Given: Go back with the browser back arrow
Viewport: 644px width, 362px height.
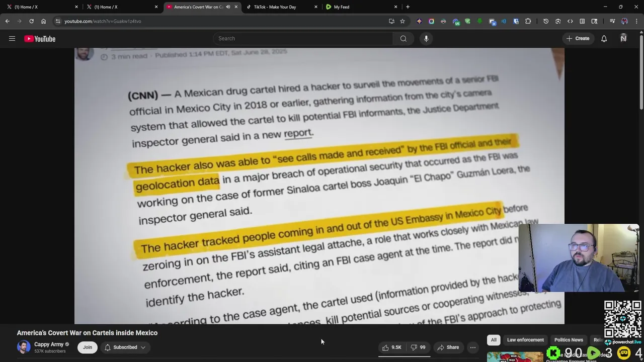Looking at the screenshot, I should coord(7,21).
